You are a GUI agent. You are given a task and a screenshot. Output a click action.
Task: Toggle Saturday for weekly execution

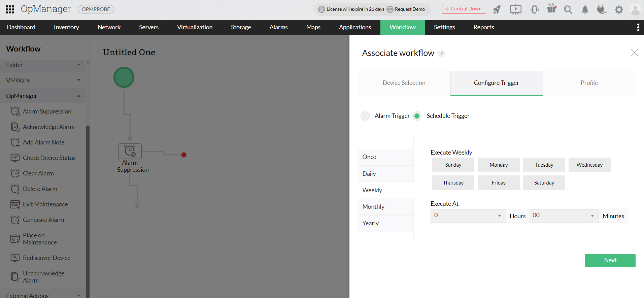tap(544, 183)
